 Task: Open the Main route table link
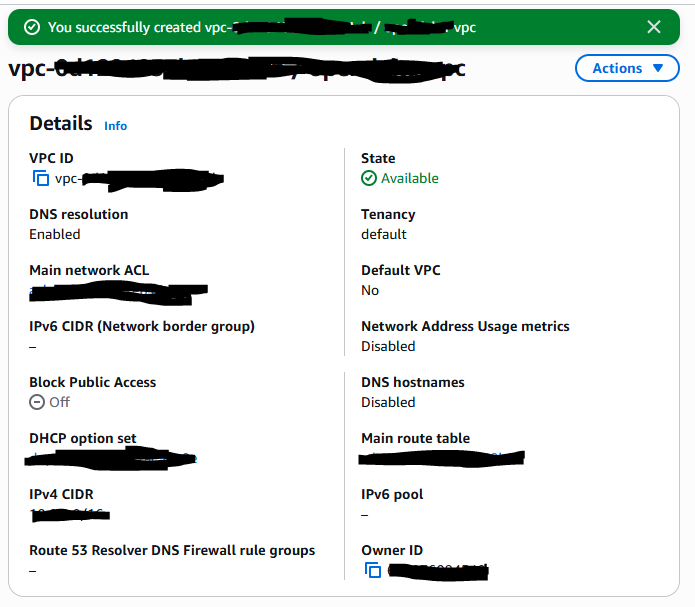coord(442,458)
